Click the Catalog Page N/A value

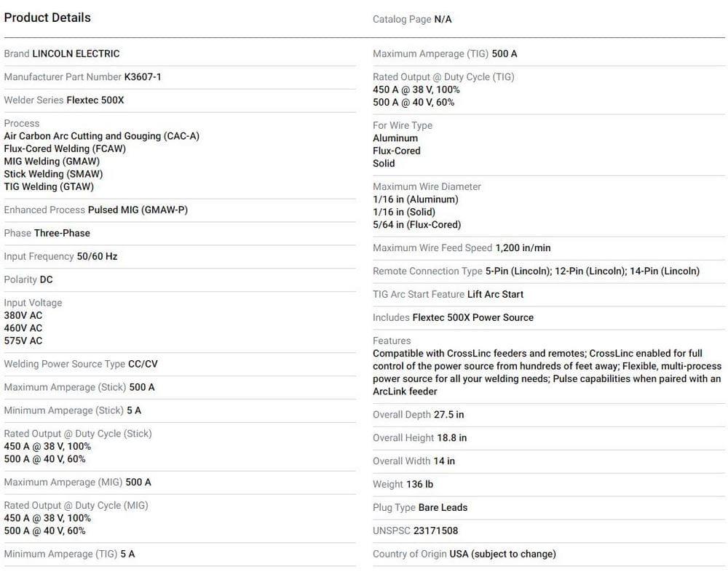(443, 20)
